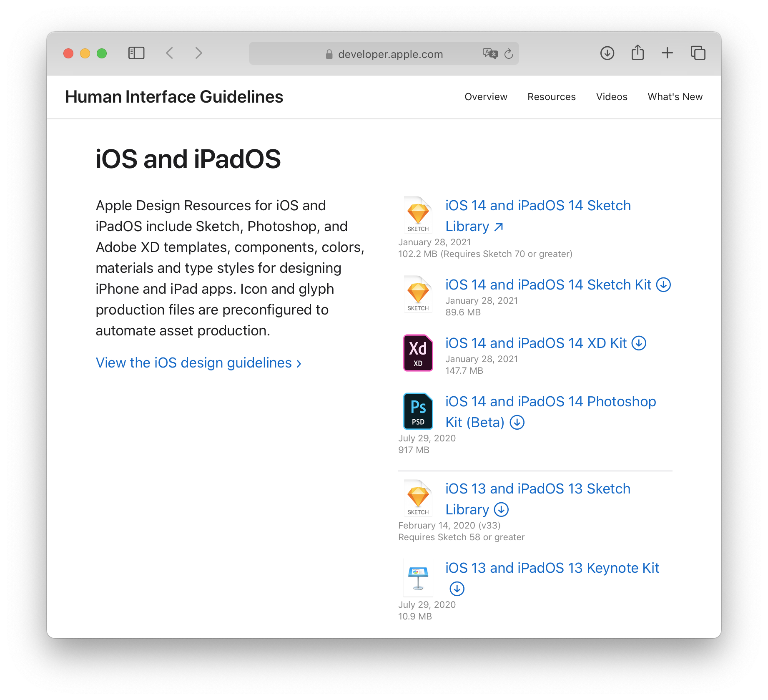Click Sketch file icon for iOS 13 Library
Screen dimensions: 768x700
[x=418, y=498]
